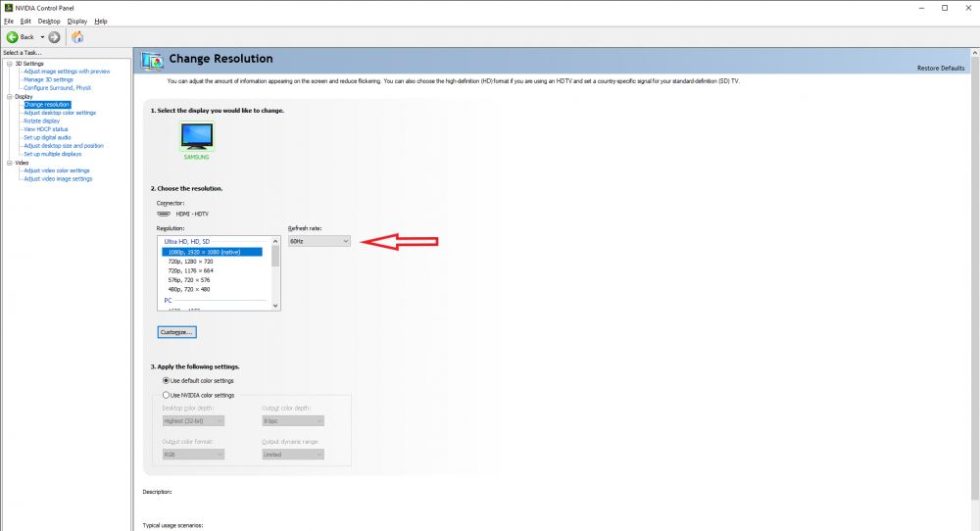
Task: Open the Home icon in toolbar
Action: [x=77, y=37]
